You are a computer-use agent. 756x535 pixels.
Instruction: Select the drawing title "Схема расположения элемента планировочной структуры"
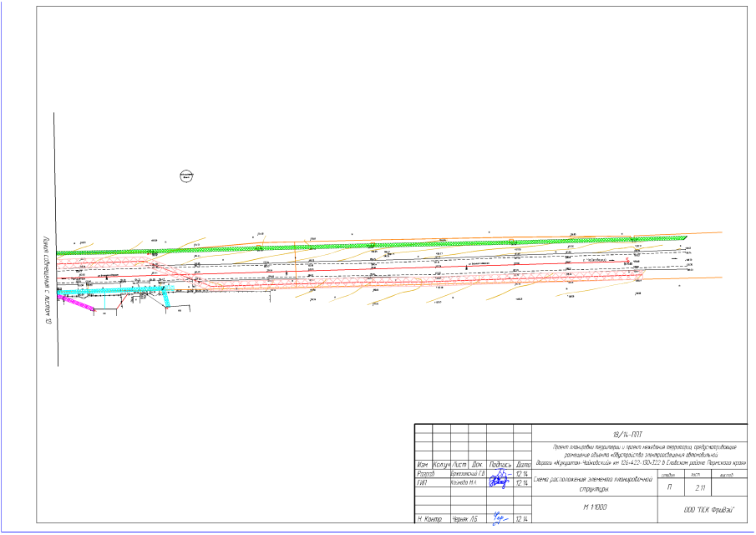(595, 484)
